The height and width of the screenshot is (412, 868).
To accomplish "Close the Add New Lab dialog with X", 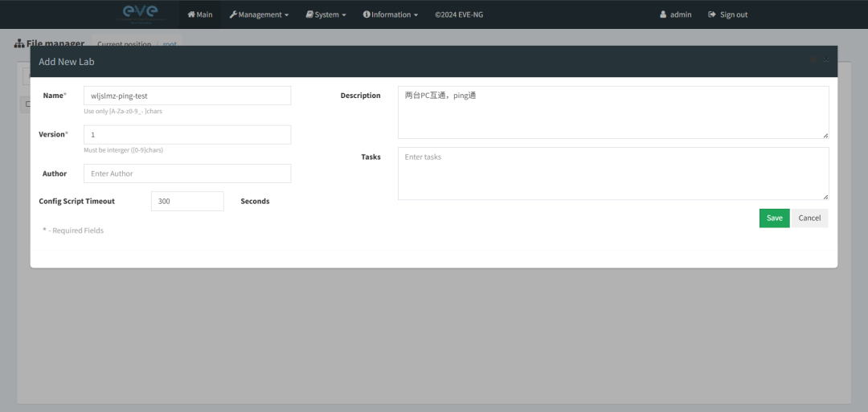I will coord(825,59).
